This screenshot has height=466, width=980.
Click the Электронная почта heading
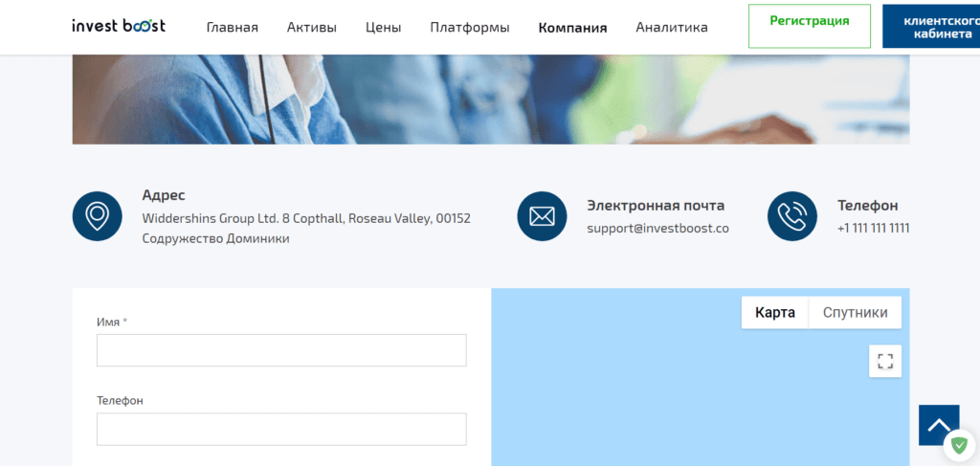(656, 206)
